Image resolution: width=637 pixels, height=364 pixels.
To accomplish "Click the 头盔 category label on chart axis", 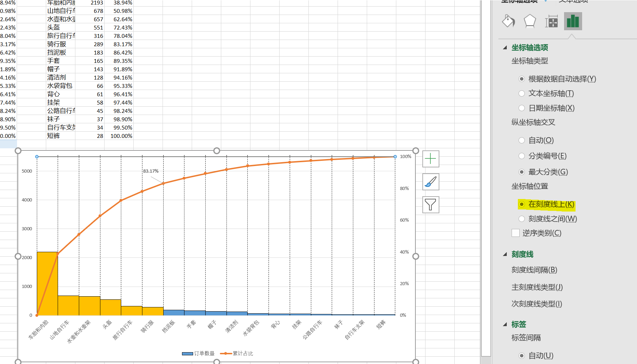I will coord(107,324).
